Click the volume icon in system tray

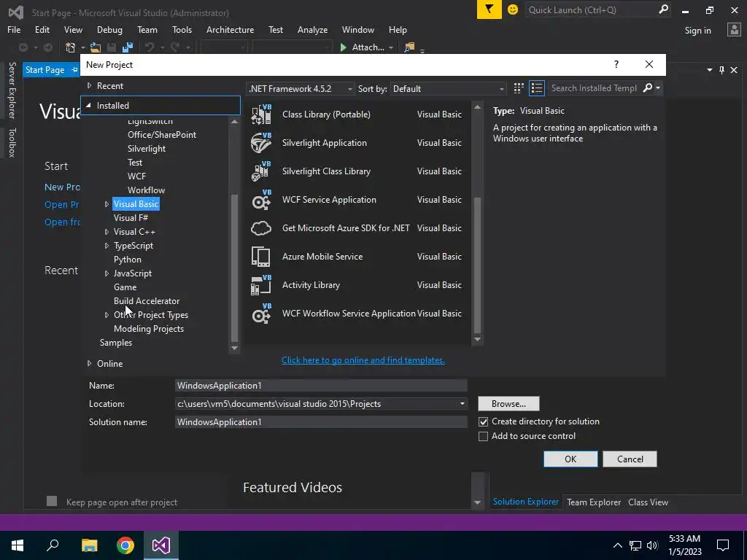pos(652,545)
